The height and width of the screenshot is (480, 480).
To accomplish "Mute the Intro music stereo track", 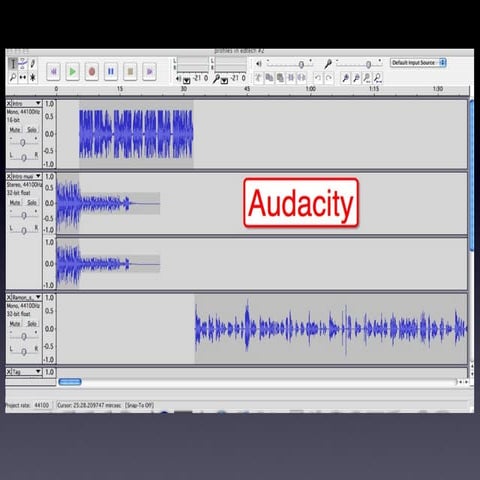I will coord(15,203).
